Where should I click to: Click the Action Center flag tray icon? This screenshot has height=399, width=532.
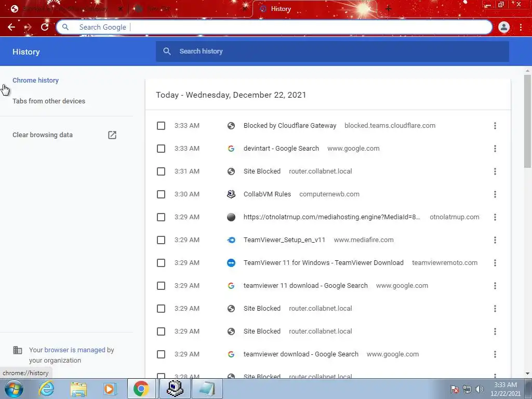[x=455, y=389]
